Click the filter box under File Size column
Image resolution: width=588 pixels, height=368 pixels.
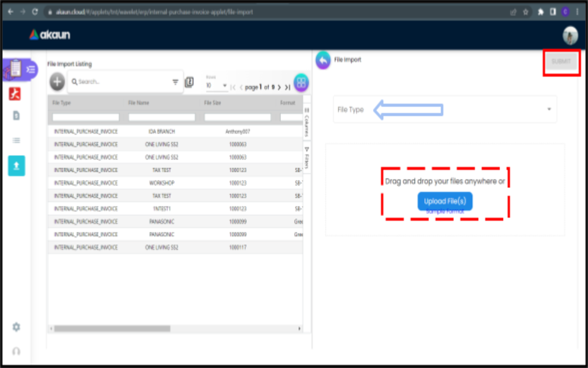pyautogui.click(x=238, y=117)
